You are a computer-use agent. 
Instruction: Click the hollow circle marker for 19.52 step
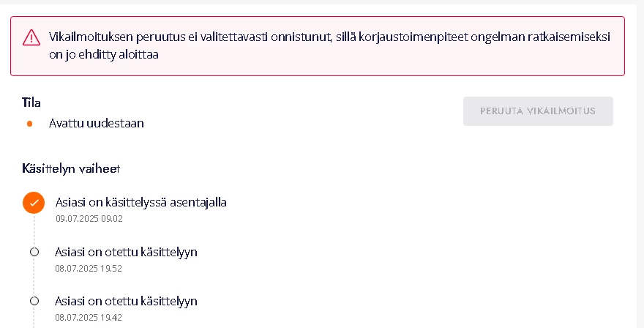point(34,252)
